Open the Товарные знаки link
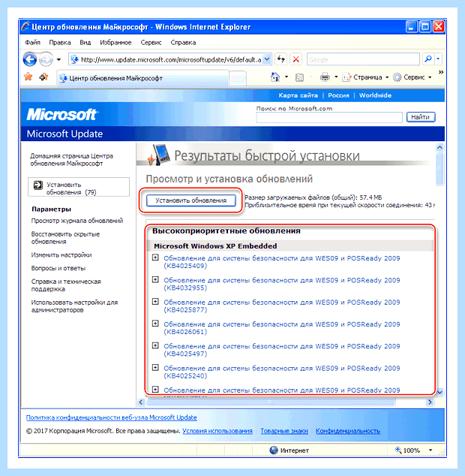Image resolution: width=465 pixels, height=476 pixels. click(x=284, y=431)
